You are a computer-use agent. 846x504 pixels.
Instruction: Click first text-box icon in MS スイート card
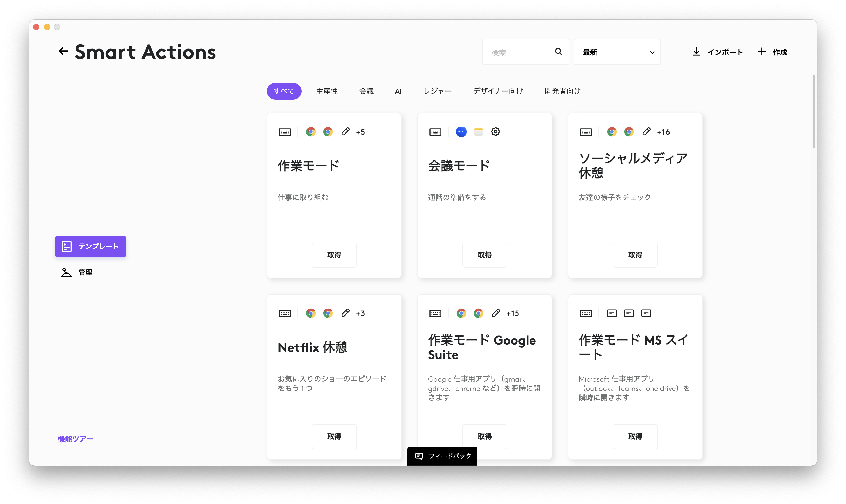(x=612, y=313)
